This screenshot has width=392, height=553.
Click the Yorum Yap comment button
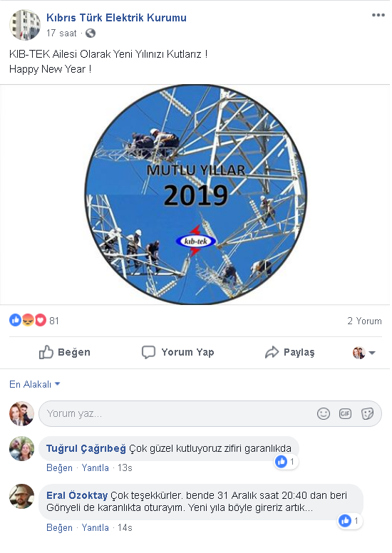coord(177,352)
